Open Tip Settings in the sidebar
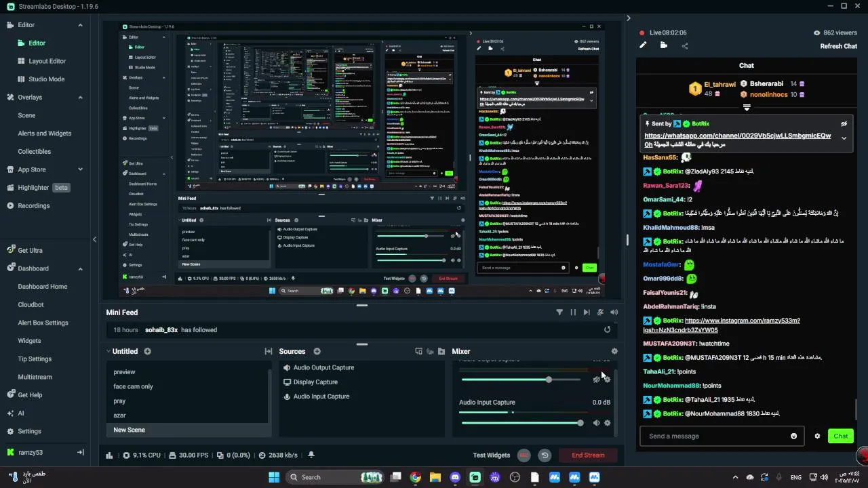Image resolution: width=868 pixels, height=488 pixels. (x=35, y=359)
